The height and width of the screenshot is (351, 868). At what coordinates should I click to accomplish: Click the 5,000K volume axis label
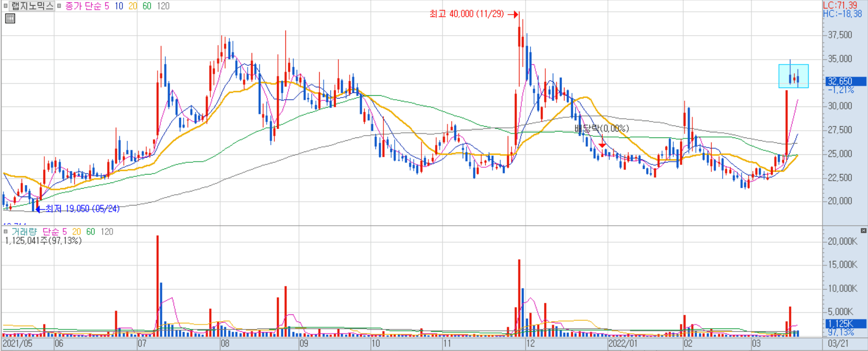coord(840,312)
